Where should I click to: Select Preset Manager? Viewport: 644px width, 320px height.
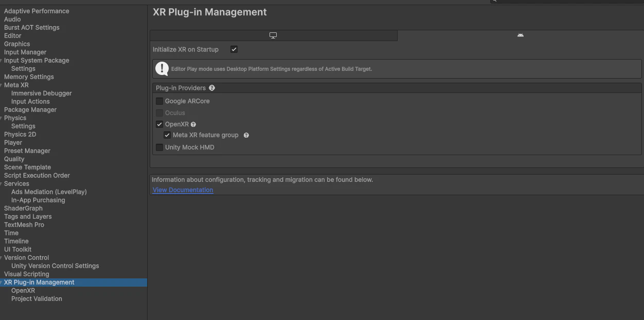27,150
